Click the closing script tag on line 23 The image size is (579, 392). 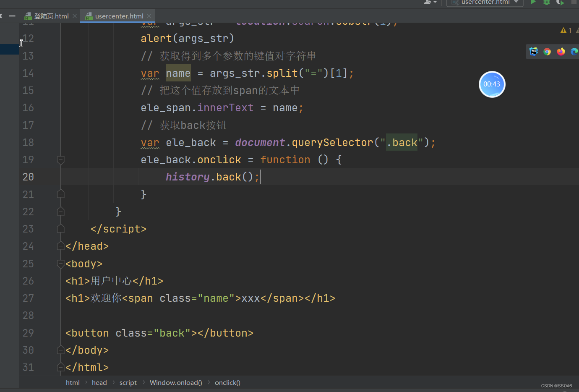coord(118,229)
